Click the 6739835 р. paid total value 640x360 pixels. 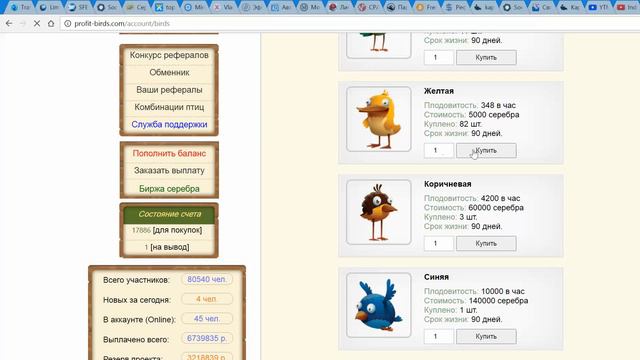point(207,339)
